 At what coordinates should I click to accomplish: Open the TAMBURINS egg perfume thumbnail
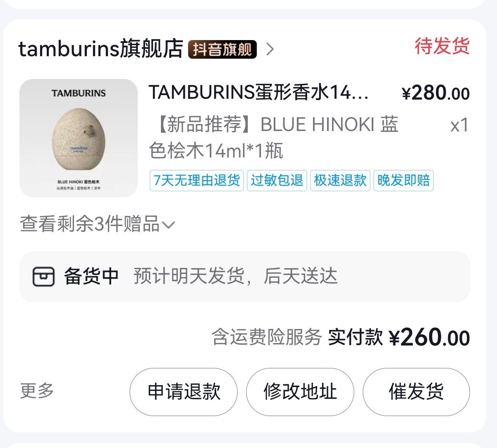pyautogui.click(x=79, y=138)
